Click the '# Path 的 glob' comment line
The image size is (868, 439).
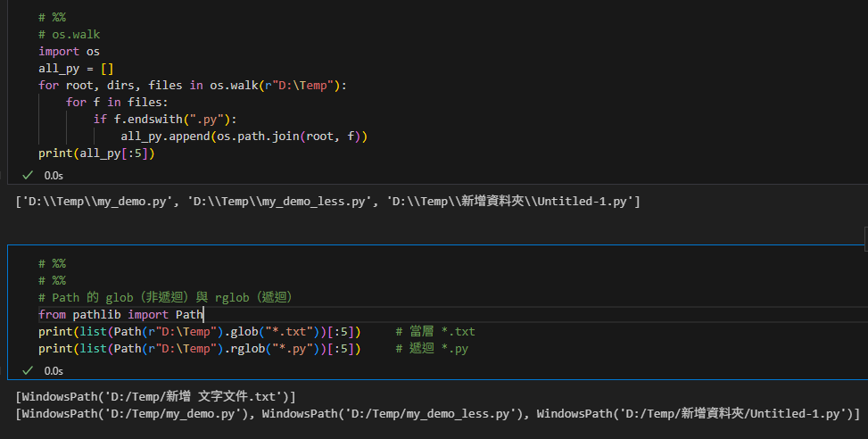tap(165, 297)
